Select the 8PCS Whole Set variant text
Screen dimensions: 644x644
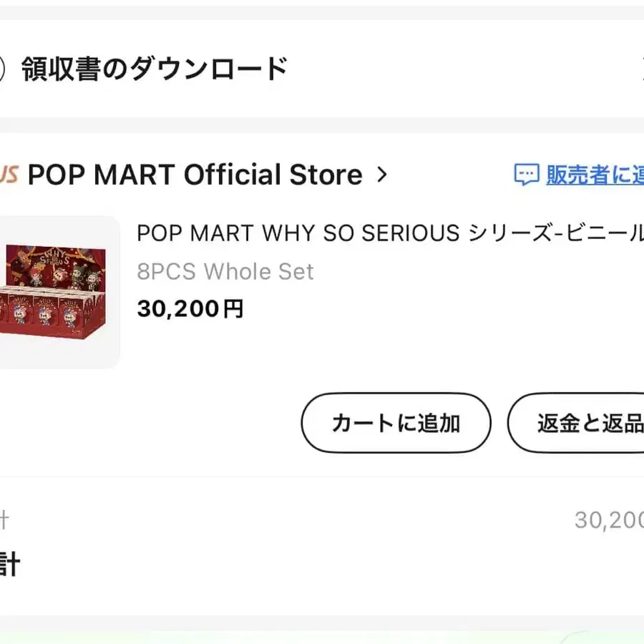tap(225, 272)
